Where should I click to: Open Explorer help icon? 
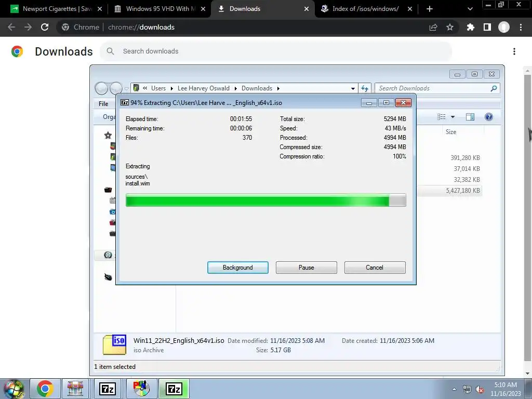[x=488, y=117]
